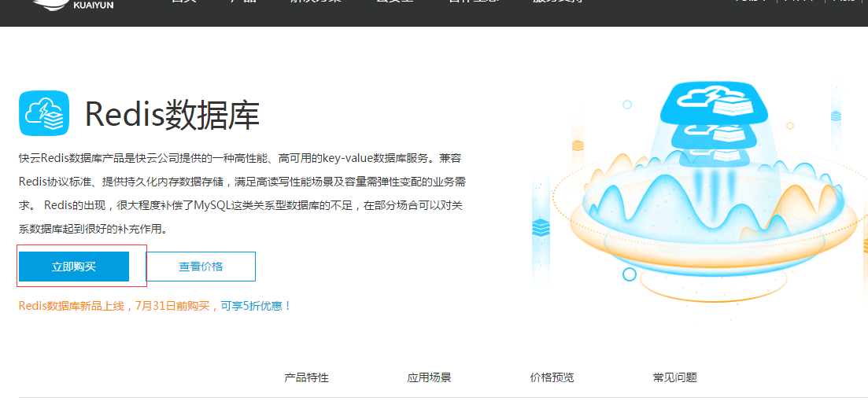Click the orange promo text about 7月31日前购买
This screenshot has height=401, width=868.
119,306
